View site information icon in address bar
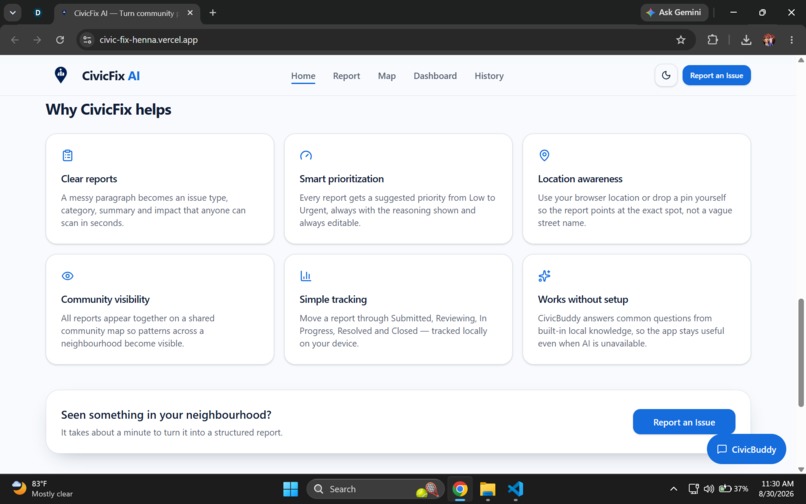806x504 pixels. tap(87, 40)
